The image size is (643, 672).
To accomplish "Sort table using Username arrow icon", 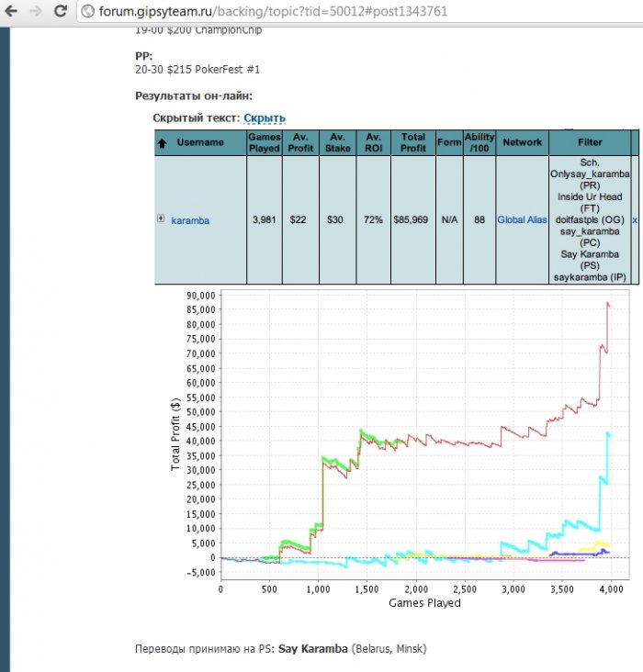I will [163, 143].
